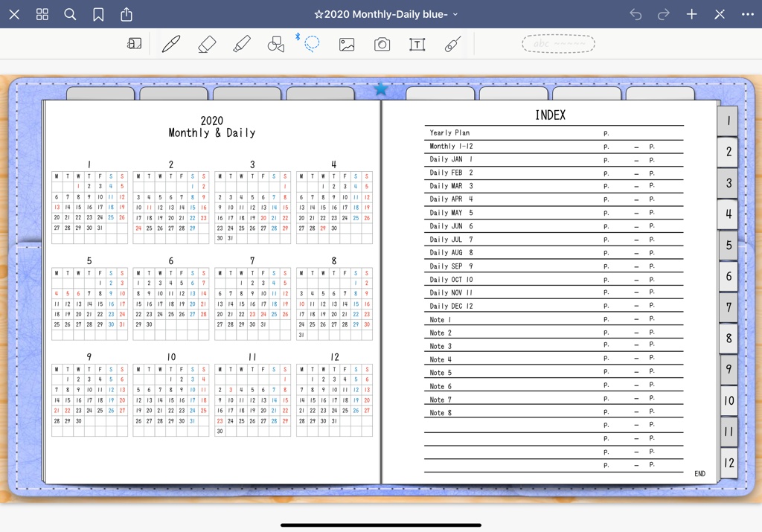Select the laser pointer tool
Screen dimensions: 762x532
coord(452,44)
